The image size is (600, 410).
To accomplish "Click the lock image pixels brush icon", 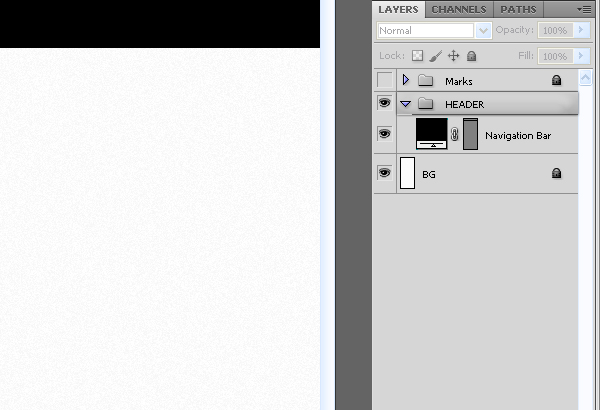I will tap(435, 56).
